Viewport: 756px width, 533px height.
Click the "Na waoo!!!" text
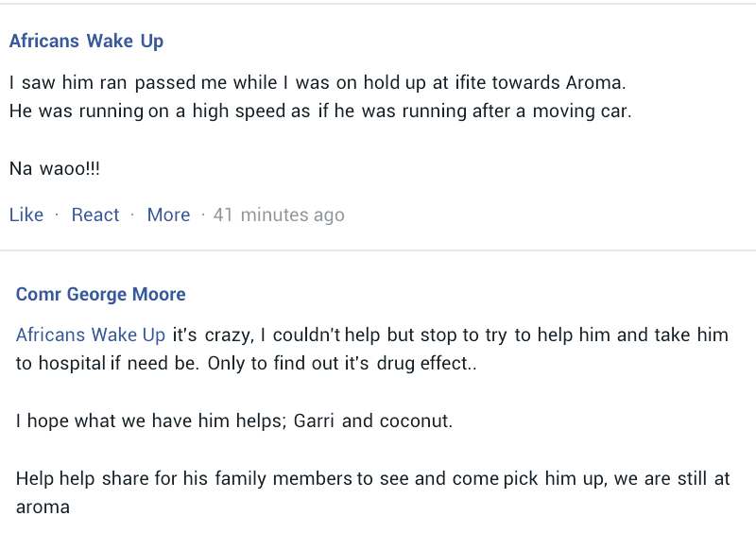coord(55,169)
